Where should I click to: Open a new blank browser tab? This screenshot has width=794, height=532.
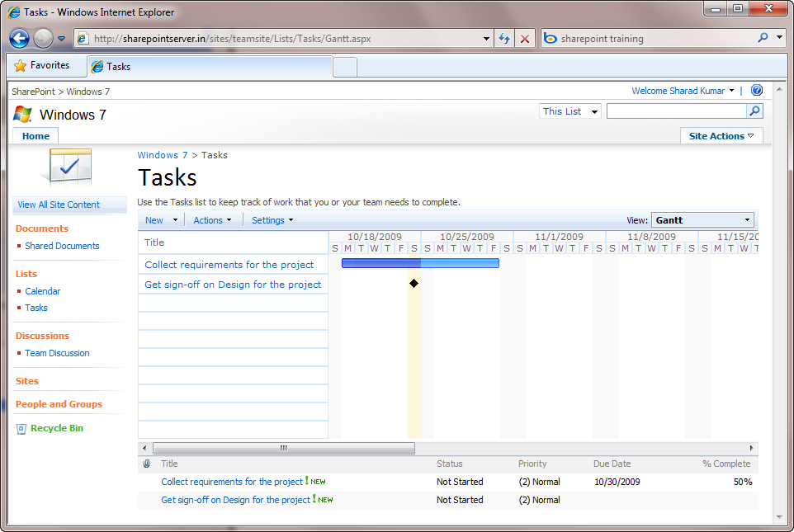345,68
